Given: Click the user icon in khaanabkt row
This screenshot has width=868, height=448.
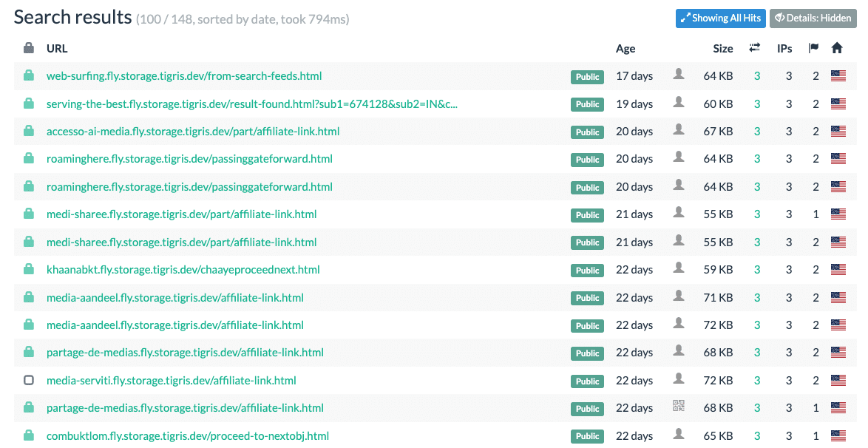Looking at the screenshot, I should click(679, 268).
